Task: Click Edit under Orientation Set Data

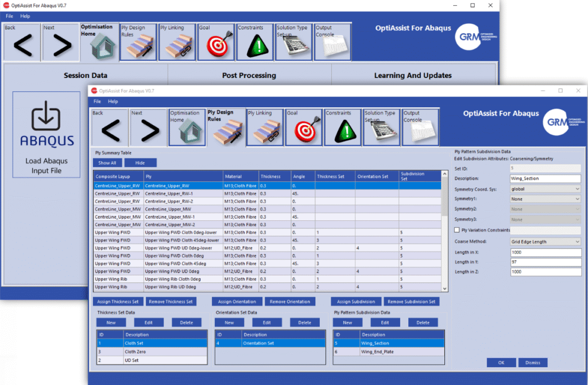Action: 266,322
